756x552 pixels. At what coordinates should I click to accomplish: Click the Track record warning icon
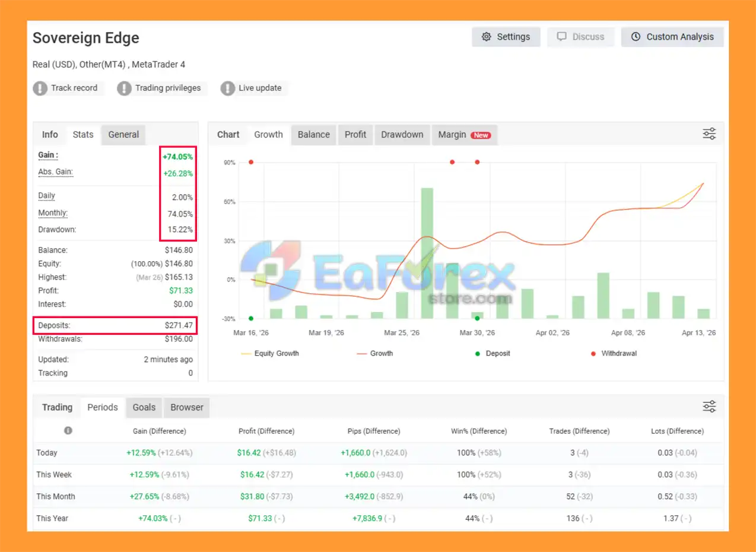coord(40,88)
